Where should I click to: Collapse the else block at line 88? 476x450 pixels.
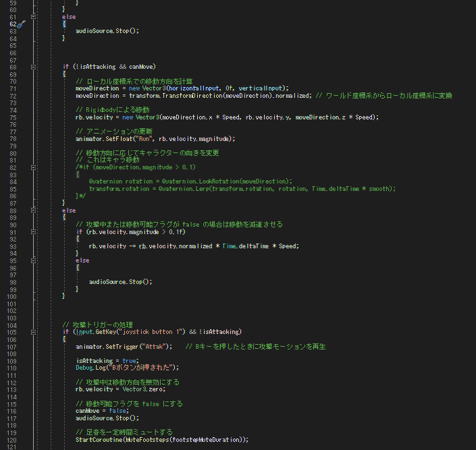click(32, 209)
